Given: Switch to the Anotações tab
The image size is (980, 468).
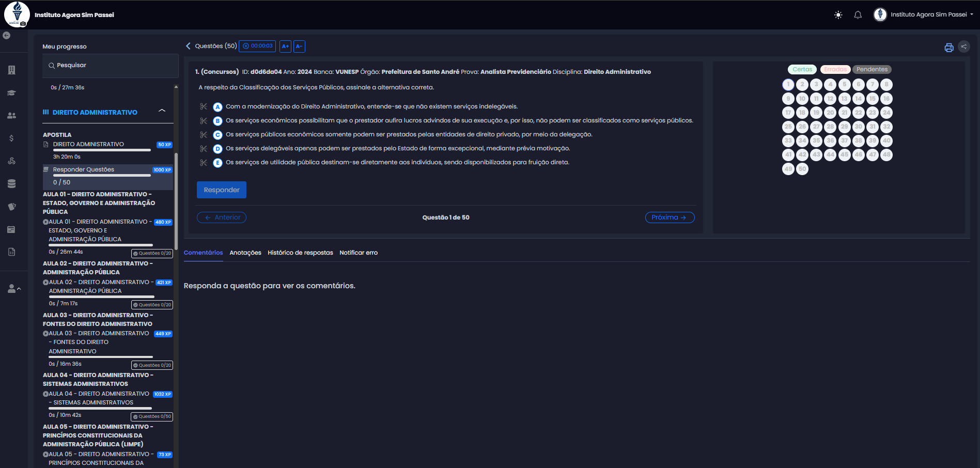Looking at the screenshot, I should click(245, 253).
